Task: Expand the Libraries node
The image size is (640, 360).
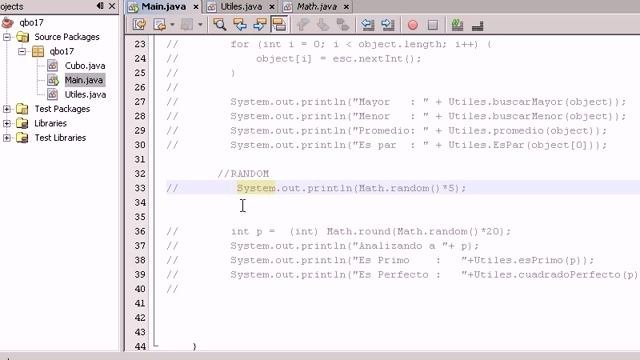Action: pyautogui.click(x=7, y=123)
